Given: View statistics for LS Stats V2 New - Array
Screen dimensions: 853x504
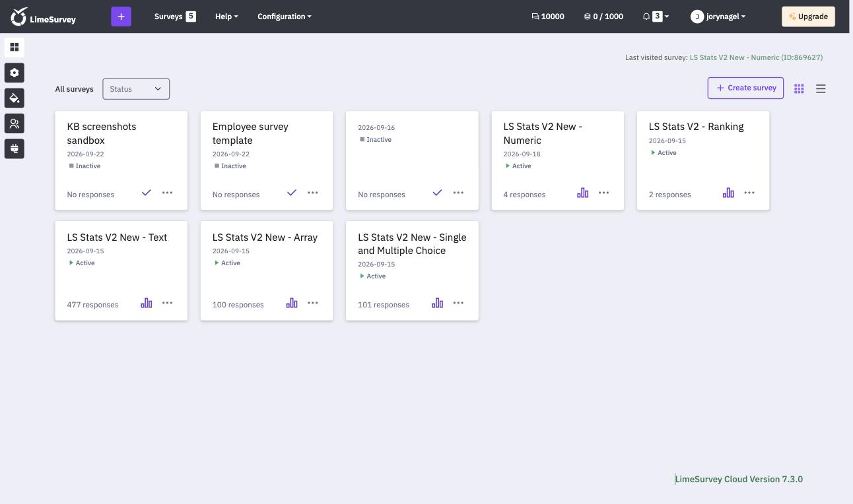Looking at the screenshot, I should 292,303.
